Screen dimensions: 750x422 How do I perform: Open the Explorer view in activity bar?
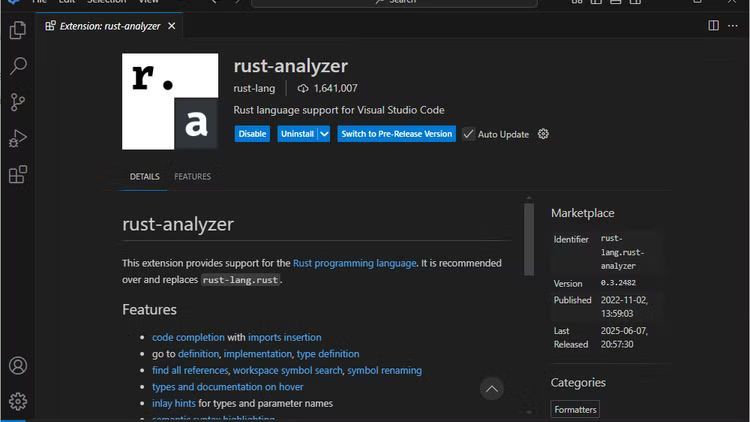17,31
